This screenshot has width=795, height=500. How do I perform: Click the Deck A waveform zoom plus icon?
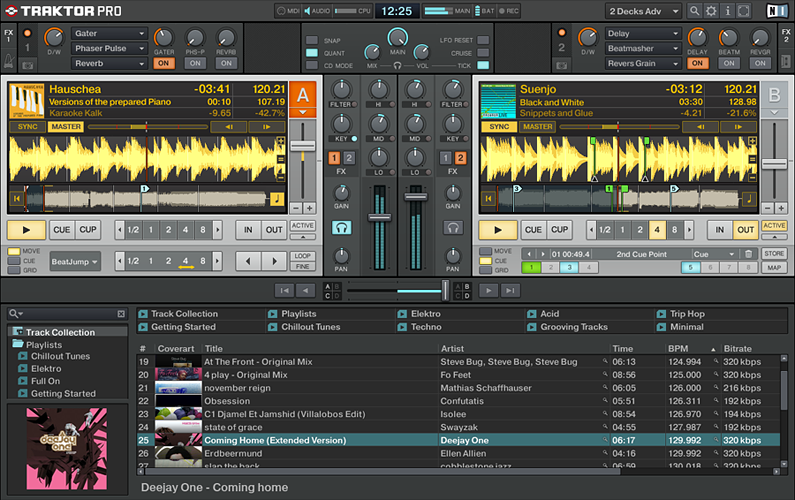[x=280, y=140]
